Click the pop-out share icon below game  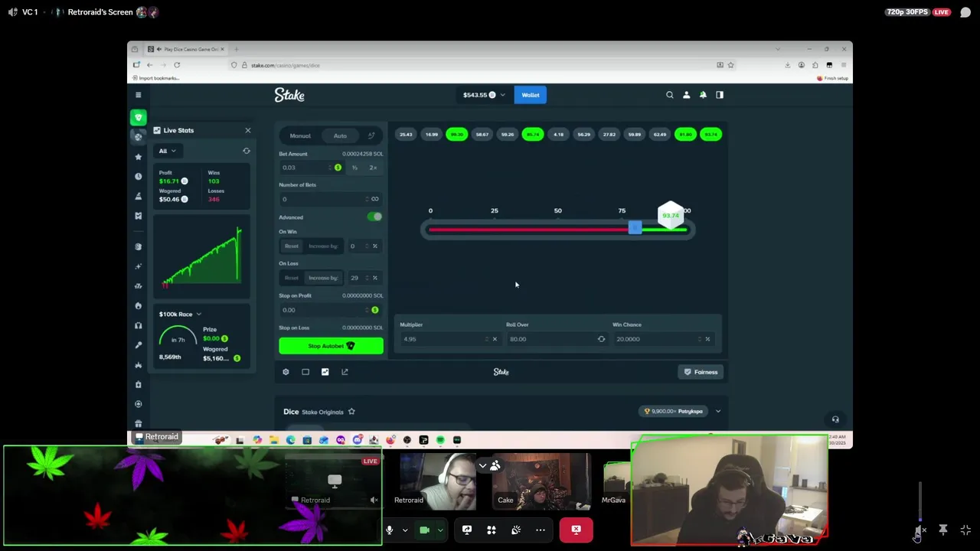pos(345,372)
